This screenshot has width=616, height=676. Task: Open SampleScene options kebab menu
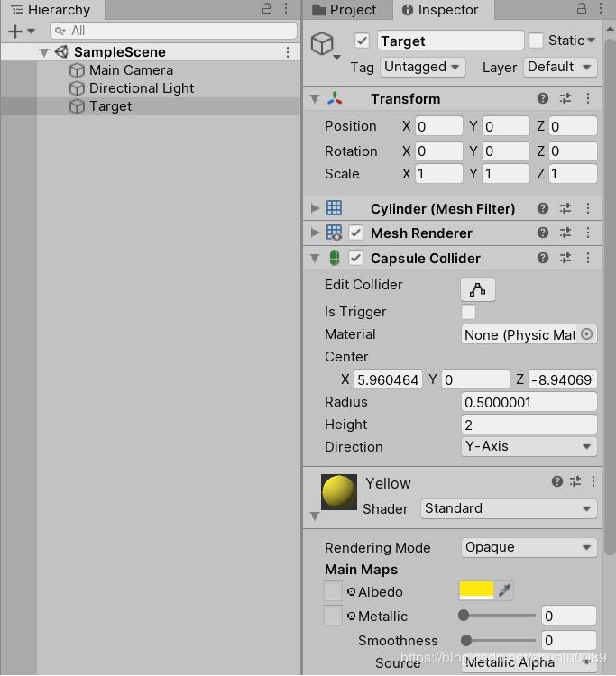click(288, 52)
